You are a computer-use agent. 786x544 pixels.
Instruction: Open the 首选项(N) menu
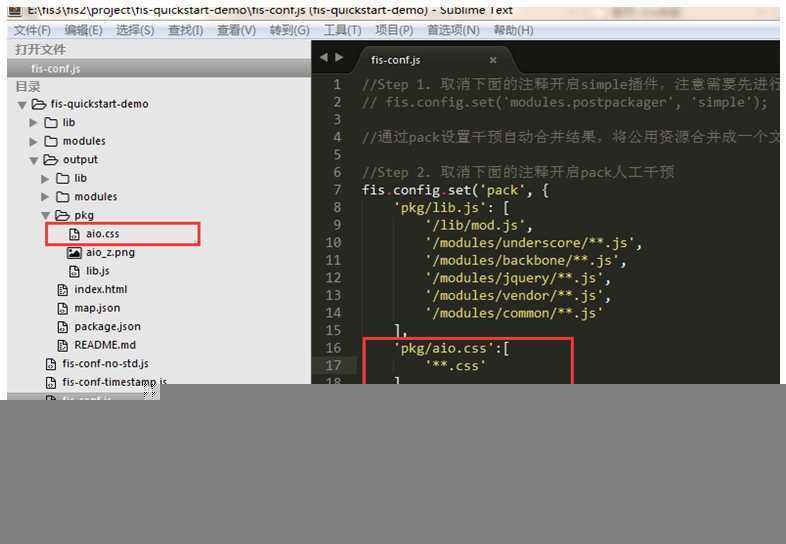pyautogui.click(x=453, y=31)
